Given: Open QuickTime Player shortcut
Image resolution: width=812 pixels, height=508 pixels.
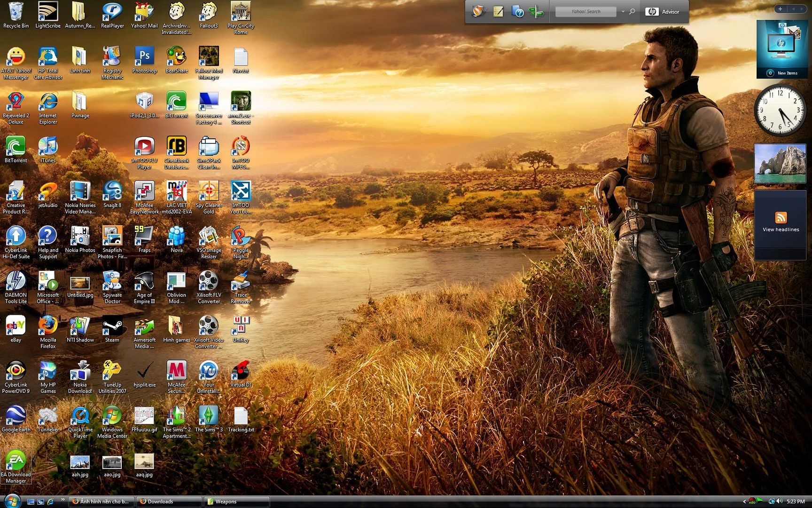Looking at the screenshot, I should [80, 422].
